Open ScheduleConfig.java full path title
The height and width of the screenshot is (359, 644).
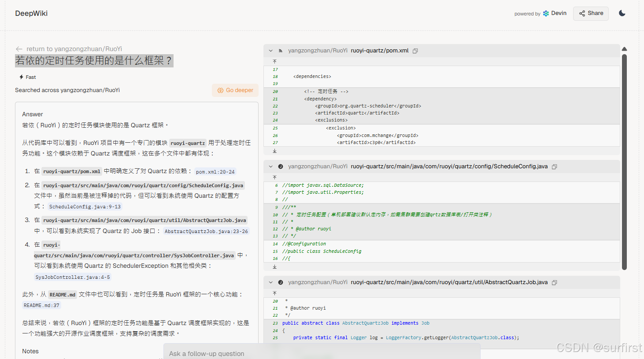[449, 167]
